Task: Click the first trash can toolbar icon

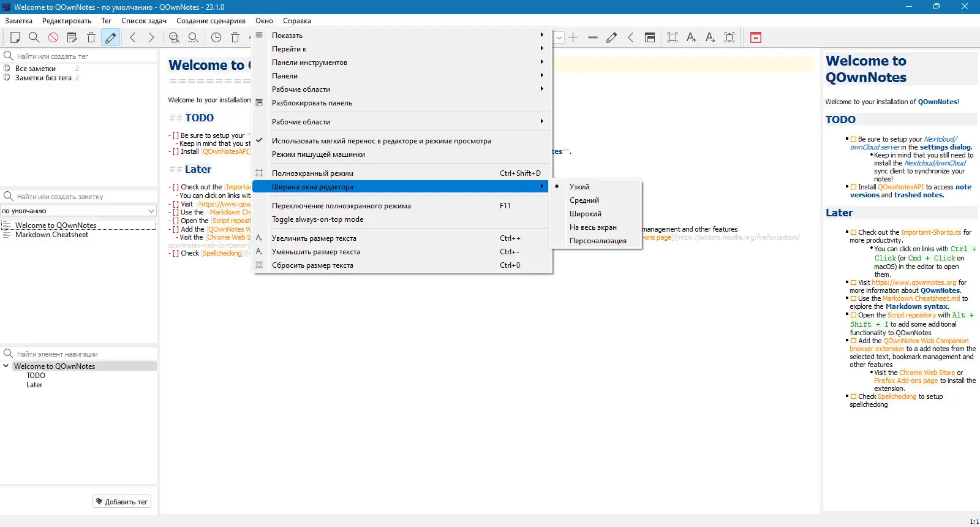Action: coord(91,37)
